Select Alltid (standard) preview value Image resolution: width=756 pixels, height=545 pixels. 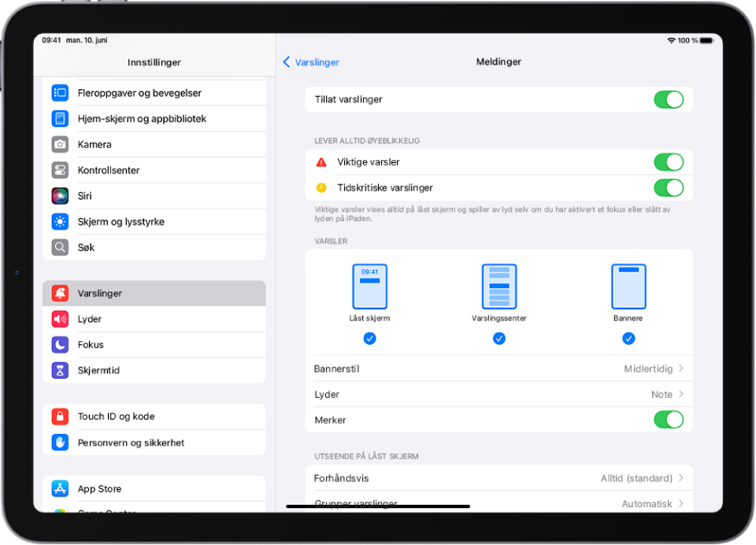(636, 478)
